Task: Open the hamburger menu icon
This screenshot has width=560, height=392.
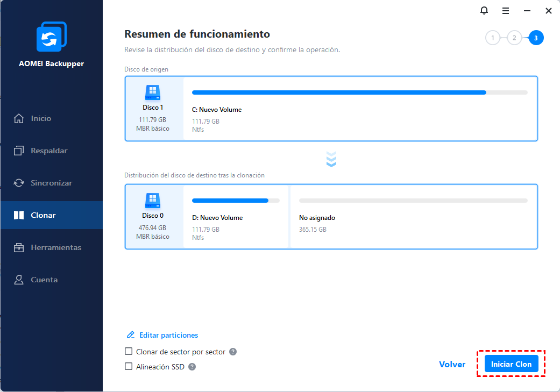Action: 505,11
